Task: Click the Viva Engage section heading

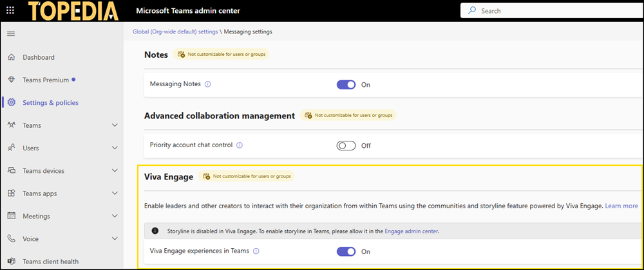Action: pos(169,177)
